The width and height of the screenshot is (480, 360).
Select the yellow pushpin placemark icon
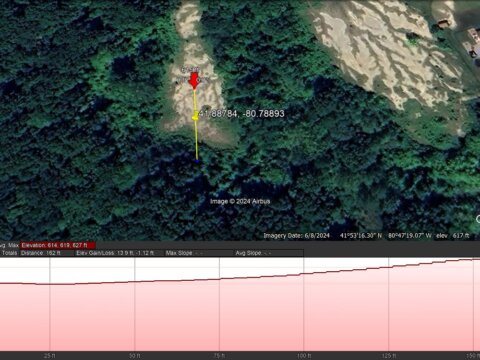coord(196,117)
